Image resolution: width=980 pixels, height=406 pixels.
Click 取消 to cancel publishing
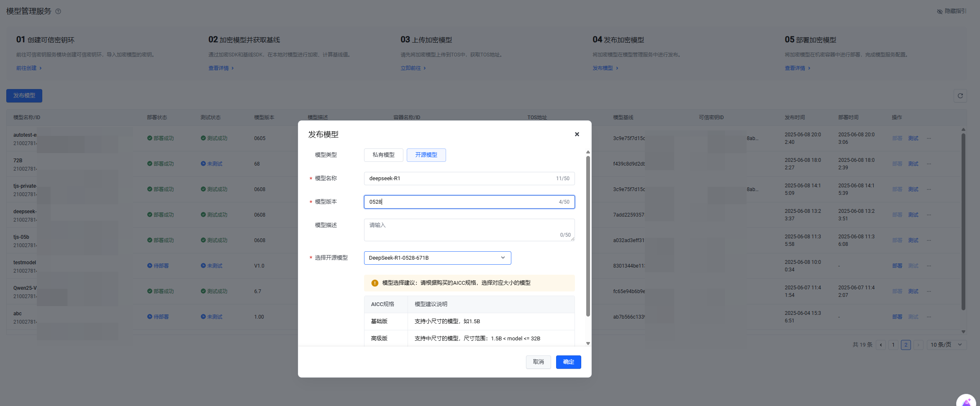[539, 362]
